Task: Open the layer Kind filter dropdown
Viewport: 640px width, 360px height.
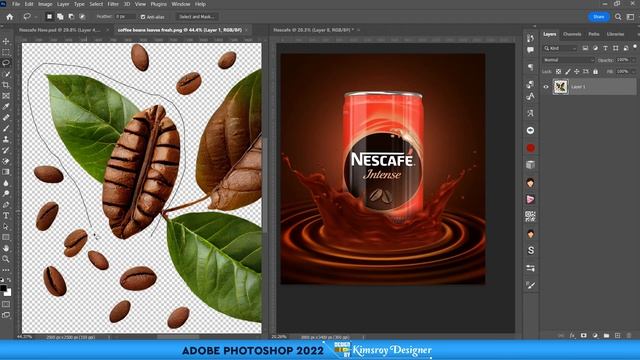Action: (x=560, y=48)
